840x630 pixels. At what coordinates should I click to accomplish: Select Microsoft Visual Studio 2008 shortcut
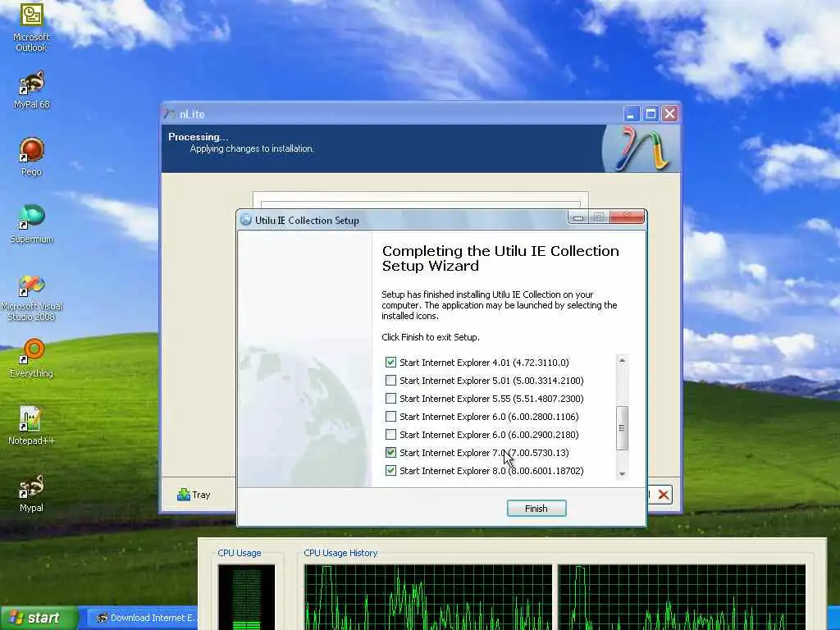coord(31,298)
